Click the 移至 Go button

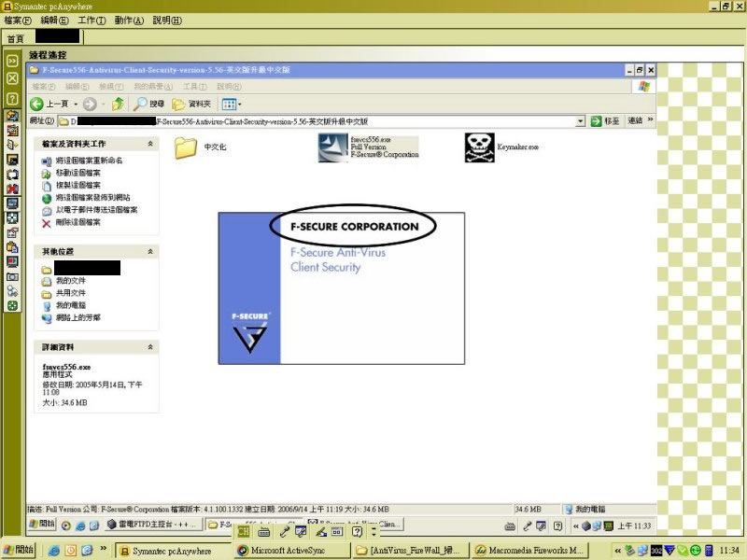click(604, 121)
